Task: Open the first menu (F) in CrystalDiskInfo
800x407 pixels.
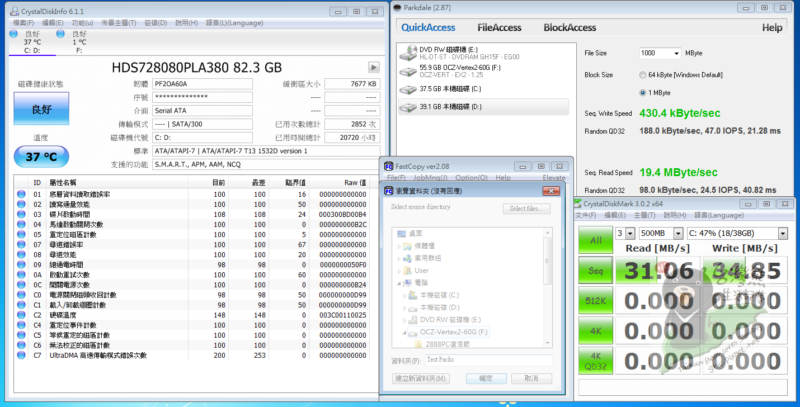Action: click(23, 23)
